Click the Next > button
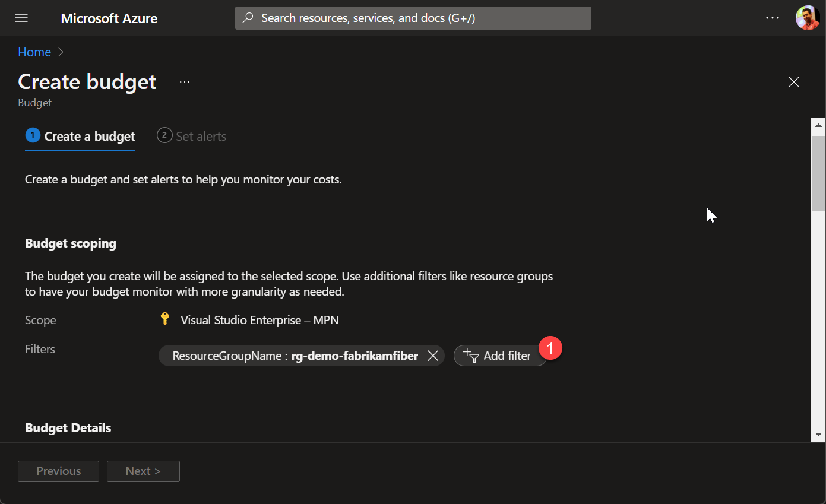 [x=143, y=471]
